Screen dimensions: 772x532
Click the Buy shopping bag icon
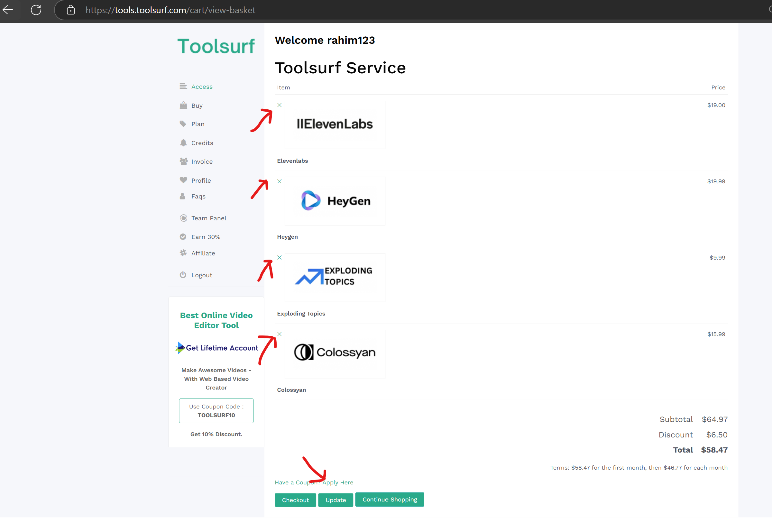(x=183, y=105)
